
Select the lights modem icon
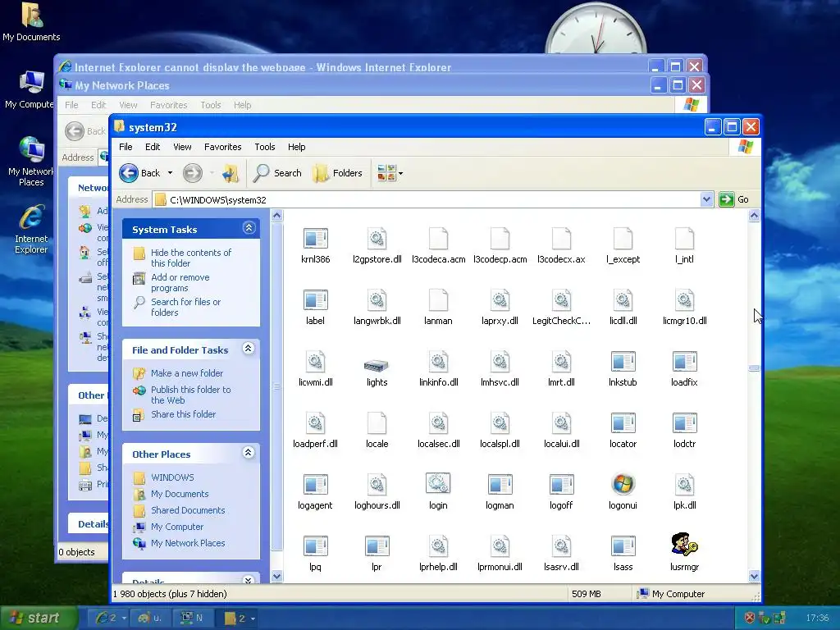(377, 366)
